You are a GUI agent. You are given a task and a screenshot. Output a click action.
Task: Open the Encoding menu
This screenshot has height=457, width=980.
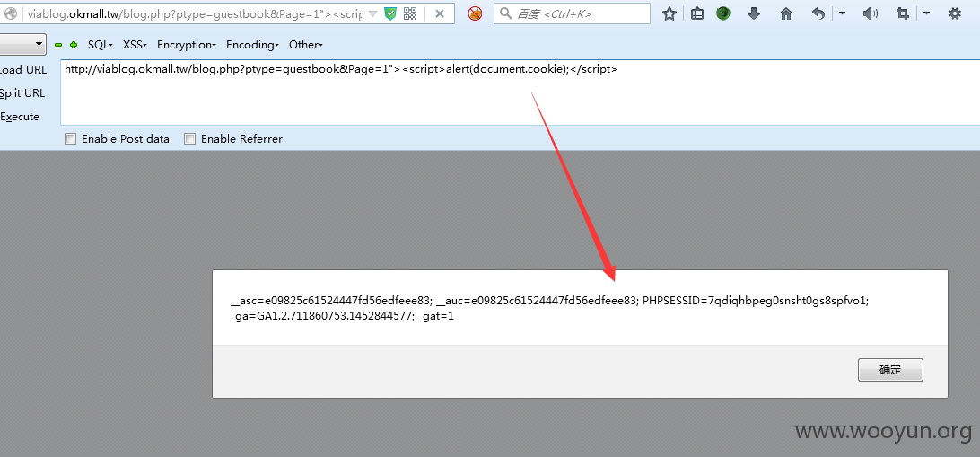(252, 44)
